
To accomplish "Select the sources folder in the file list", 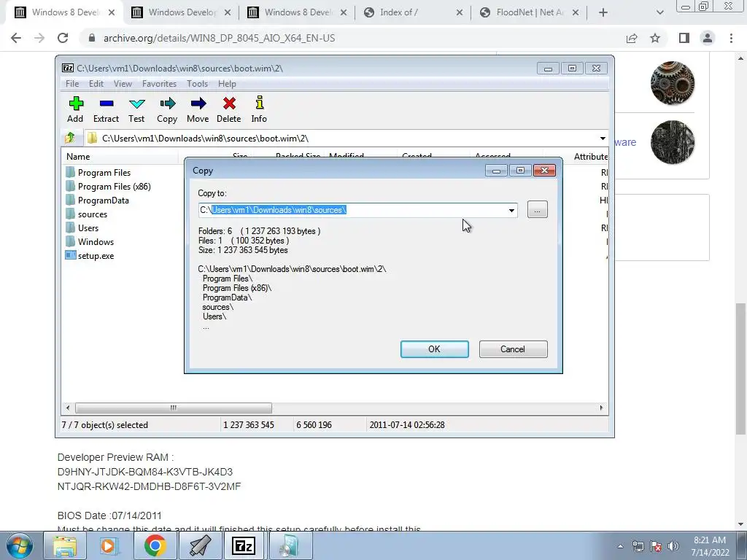I will (x=86, y=214).
